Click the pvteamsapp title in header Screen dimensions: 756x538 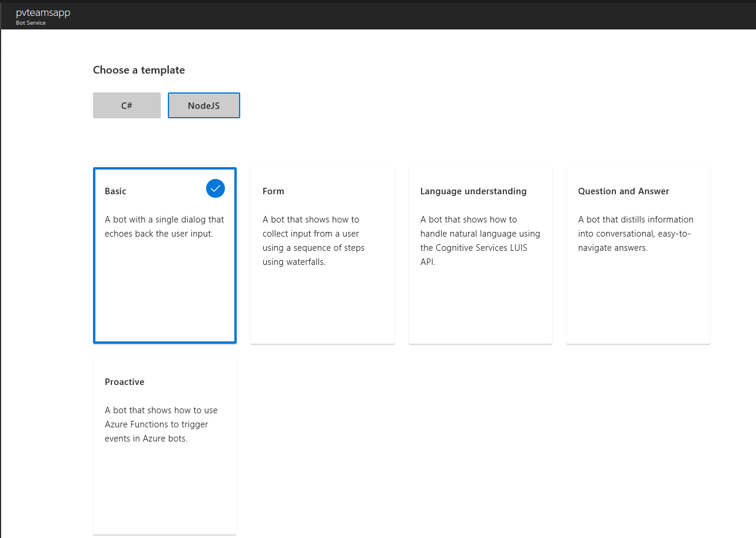pyautogui.click(x=43, y=13)
